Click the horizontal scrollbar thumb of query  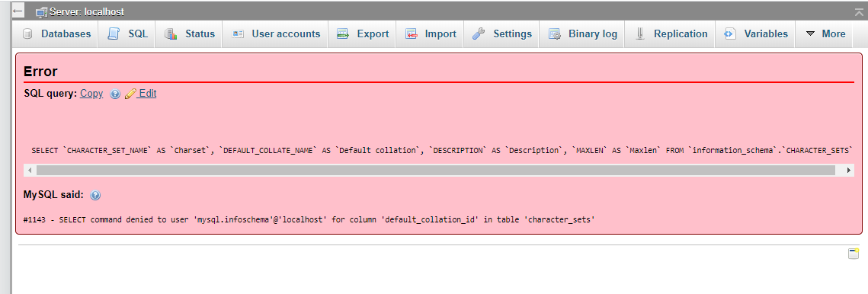point(436,171)
